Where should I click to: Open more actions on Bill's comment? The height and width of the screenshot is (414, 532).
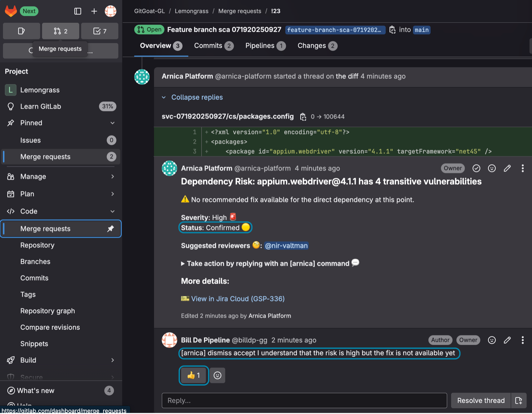pos(523,340)
